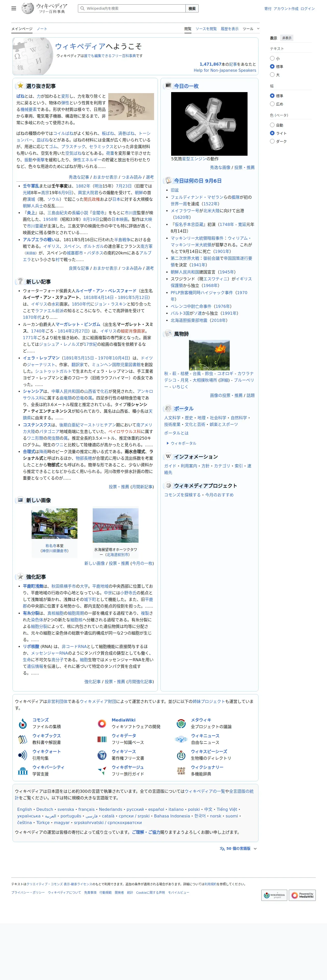Open the 称名寺本堂 temple image thumbnail

pyautogui.click(x=54, y=524)
